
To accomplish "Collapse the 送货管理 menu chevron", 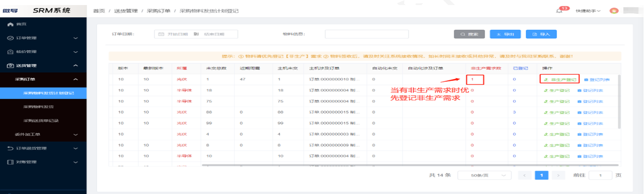I will tap(76, 65).
